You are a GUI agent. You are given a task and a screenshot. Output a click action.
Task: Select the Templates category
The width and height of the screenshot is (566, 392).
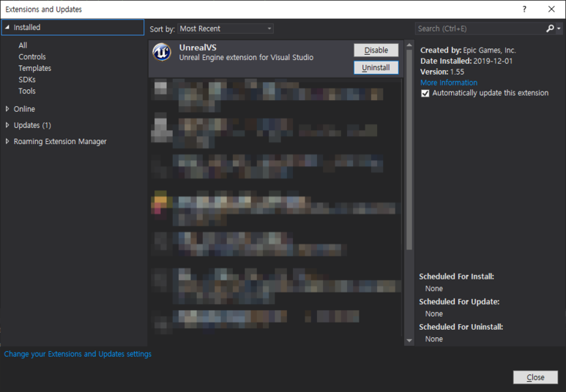click(x=34, y=68)
